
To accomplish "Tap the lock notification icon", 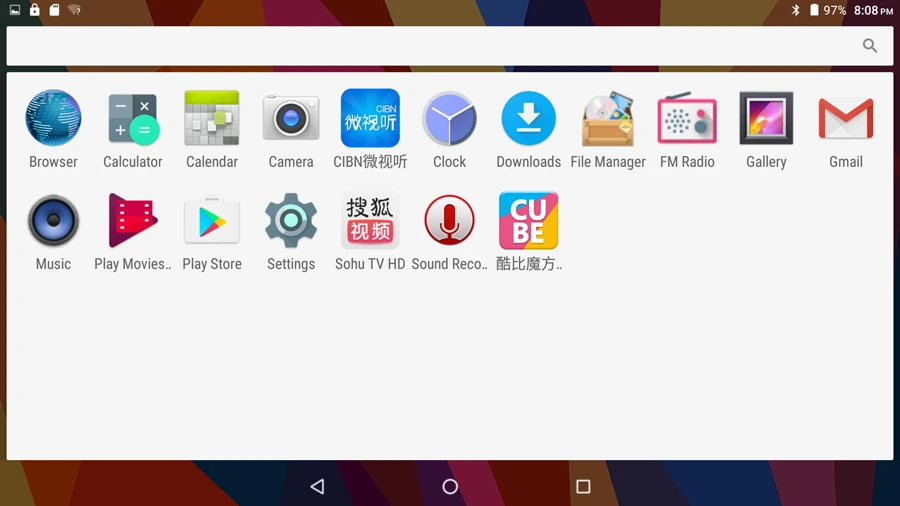I will click(x=34, y=10).
